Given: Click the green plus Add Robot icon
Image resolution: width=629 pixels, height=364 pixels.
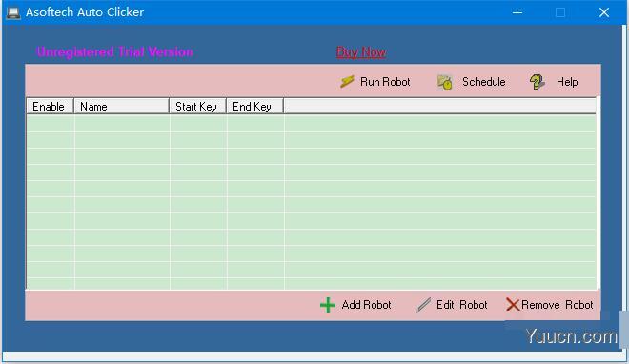Looking at the screenshot, I should [x=328, y=305].
